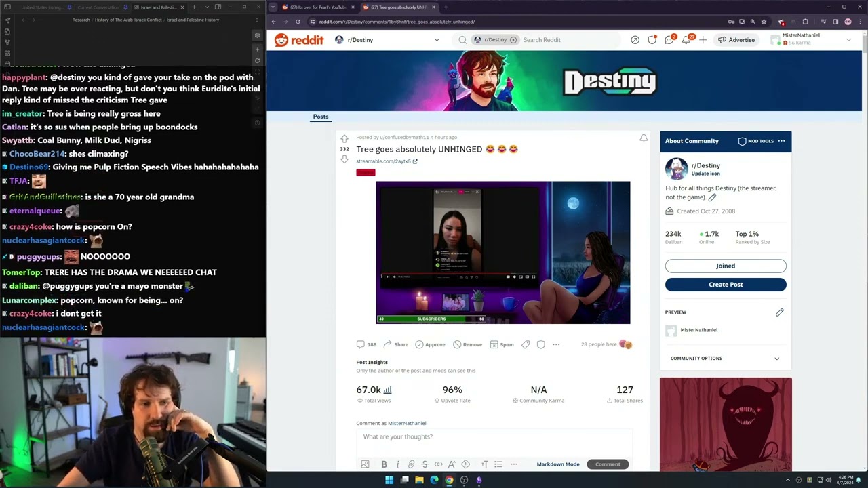Click Update icon link for r/Destiny
Screen dimensions: 868x488
[705, 174]
